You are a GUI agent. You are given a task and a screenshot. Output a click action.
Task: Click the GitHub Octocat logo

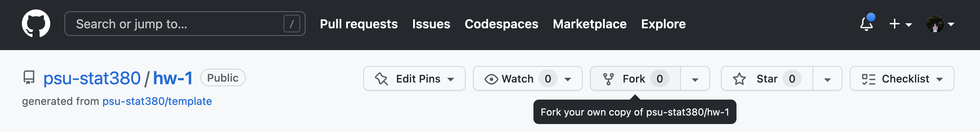36,24
